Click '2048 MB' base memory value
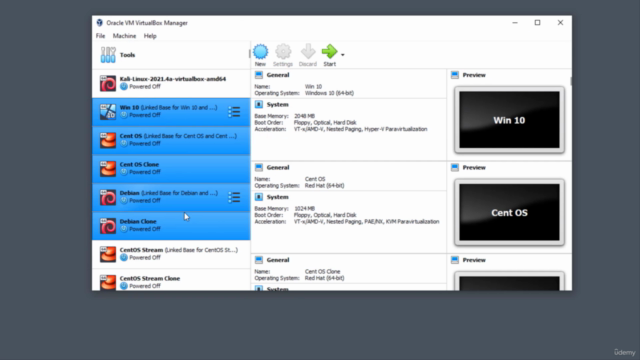 [x=304, y=116]
